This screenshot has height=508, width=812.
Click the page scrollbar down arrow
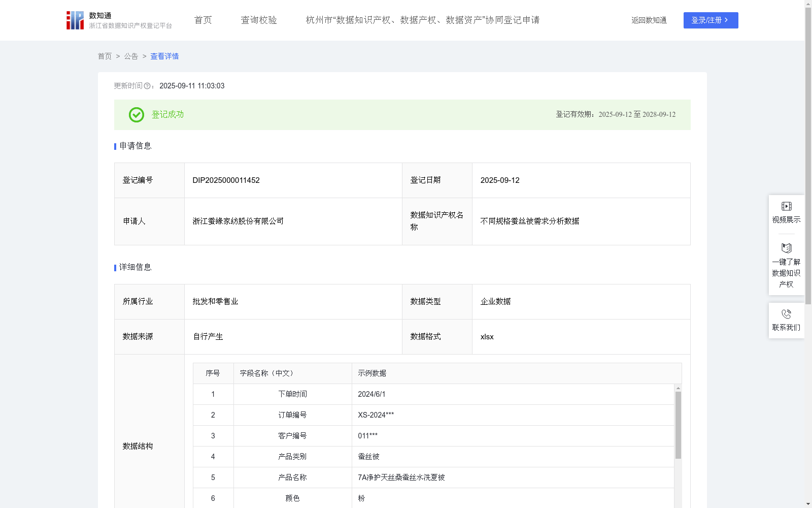[x=808, y=504]
